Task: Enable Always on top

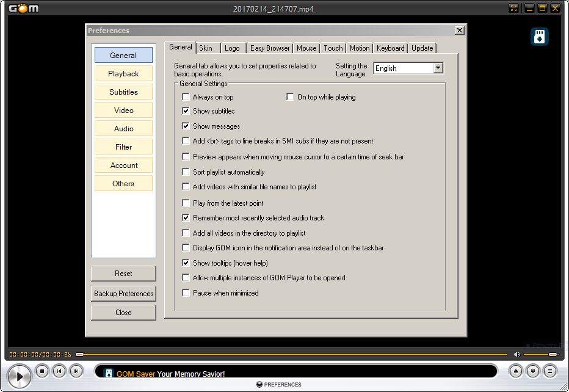Action: (x=186, y=97)
